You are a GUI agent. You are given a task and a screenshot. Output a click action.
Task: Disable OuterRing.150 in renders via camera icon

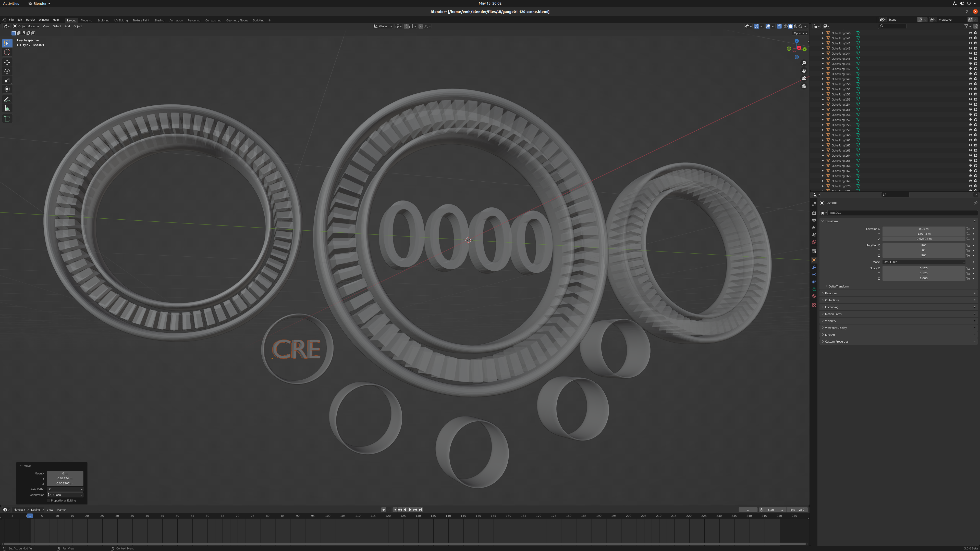(x=975, y=84)
